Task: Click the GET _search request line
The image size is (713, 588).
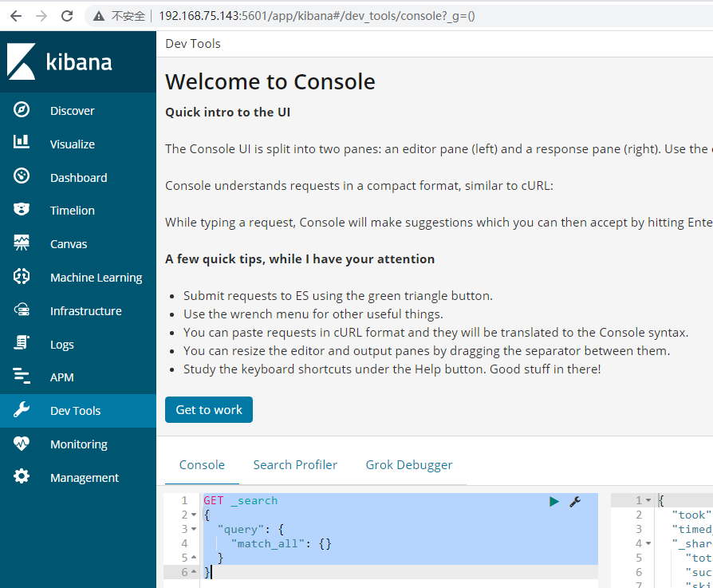Action: point(240,501)
